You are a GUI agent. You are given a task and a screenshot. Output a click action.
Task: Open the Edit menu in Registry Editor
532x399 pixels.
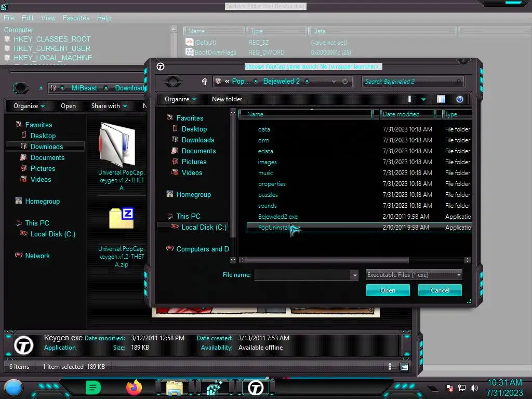(28, 18)
